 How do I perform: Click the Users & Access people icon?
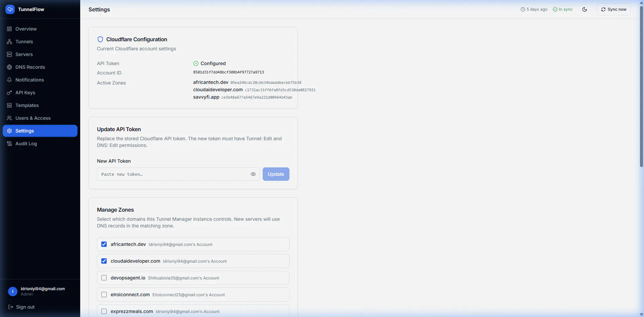[9, 118]
